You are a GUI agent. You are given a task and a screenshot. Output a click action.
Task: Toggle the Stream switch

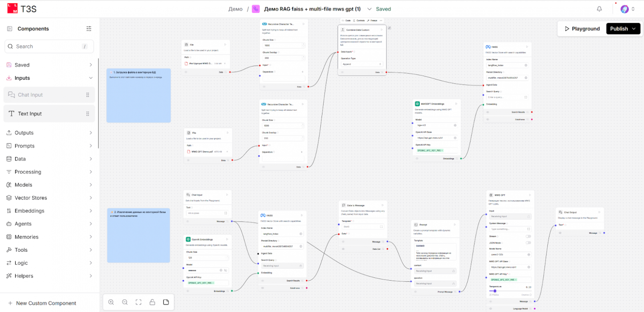(528, 236)
